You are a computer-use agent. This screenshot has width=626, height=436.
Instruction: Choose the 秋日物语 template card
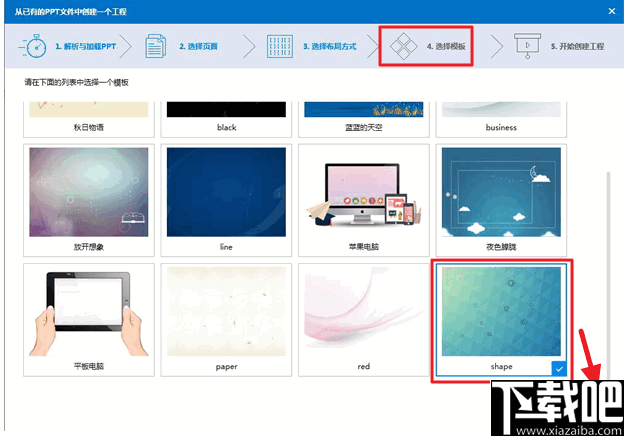[x=89, y=119]
